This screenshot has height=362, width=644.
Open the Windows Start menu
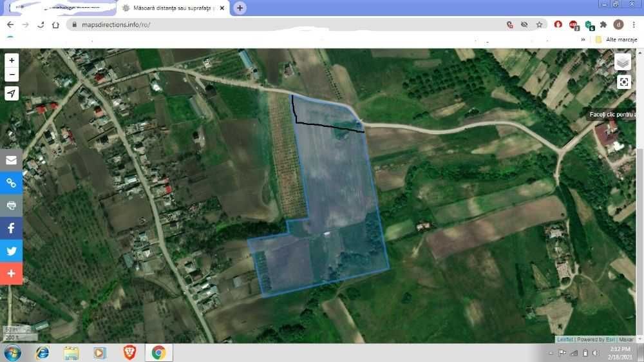pyautogui.click(x=13, y=353)
